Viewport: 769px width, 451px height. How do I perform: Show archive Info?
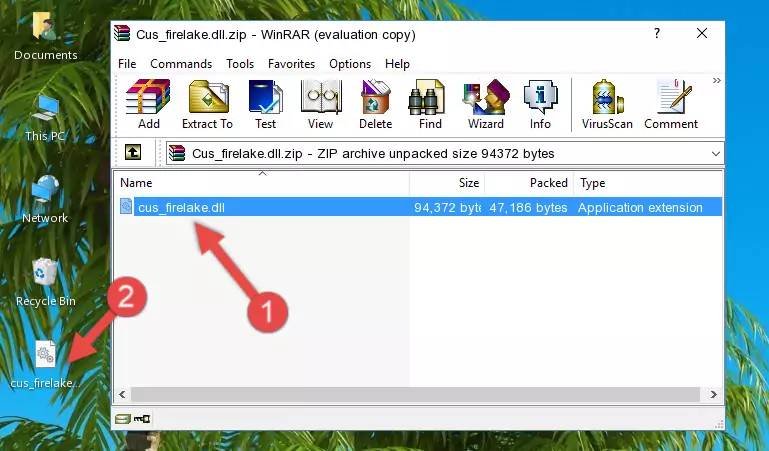[540, 104]
